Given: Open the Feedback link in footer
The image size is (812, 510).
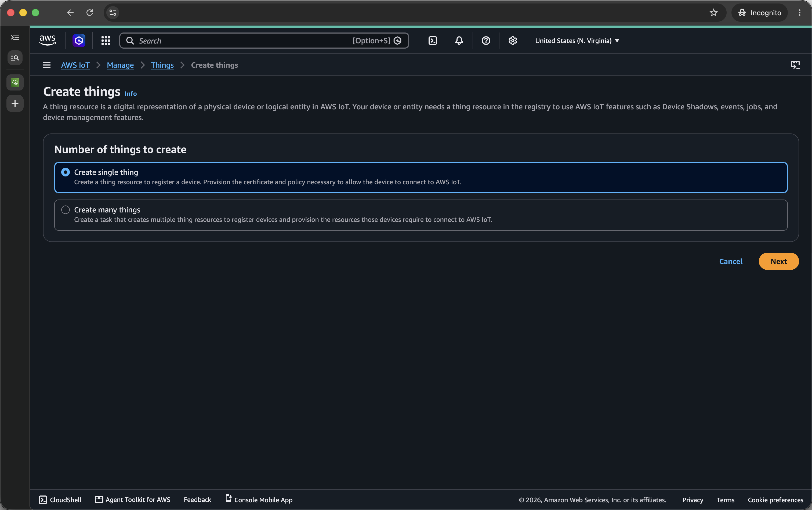Looking at the screenshot, I should coord(197,500).
